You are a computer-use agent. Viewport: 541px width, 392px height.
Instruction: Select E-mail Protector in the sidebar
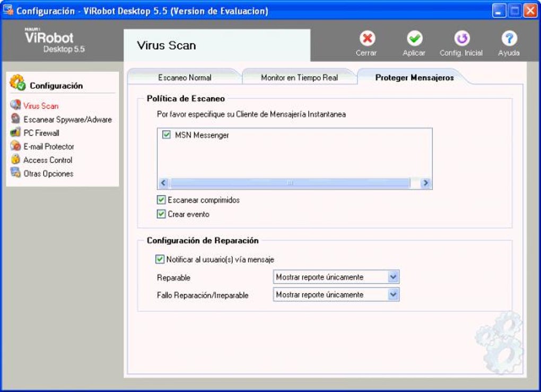coord(49,146)
